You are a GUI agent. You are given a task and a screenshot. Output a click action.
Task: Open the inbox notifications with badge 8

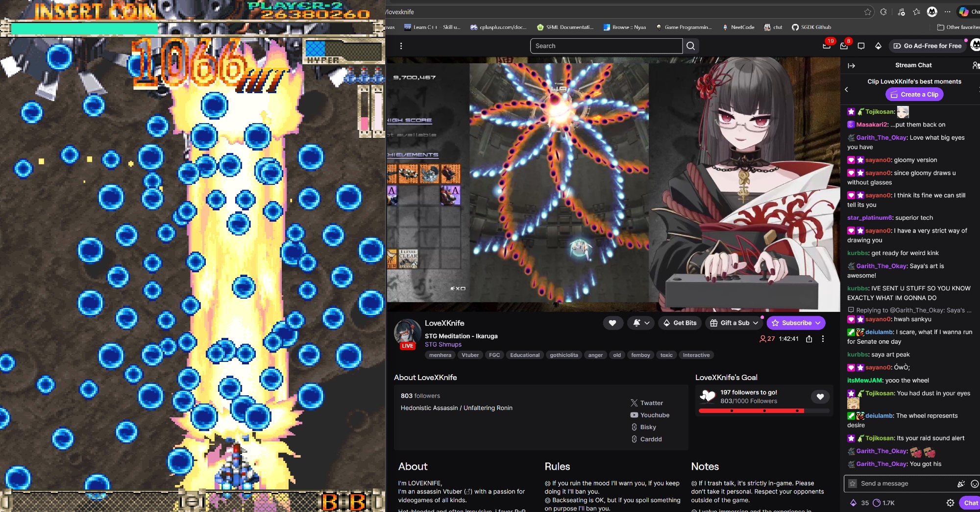(x=844, y=46)
